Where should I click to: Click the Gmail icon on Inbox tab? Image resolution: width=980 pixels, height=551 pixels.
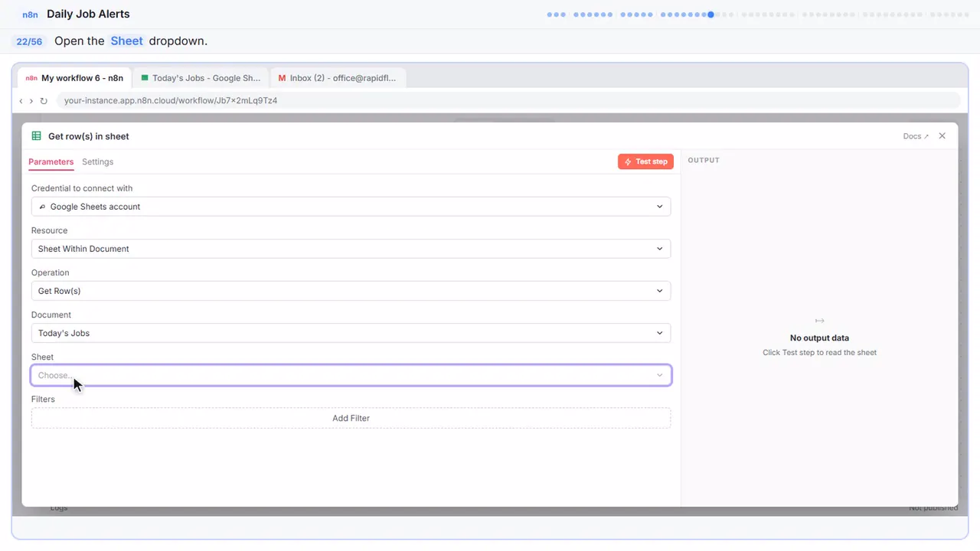coord(282,78)
